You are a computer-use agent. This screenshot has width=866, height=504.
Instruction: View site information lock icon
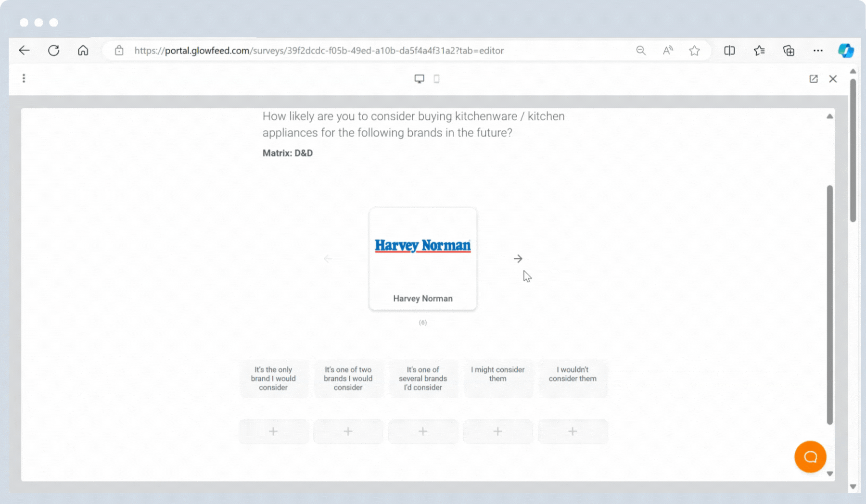pos(119,50)
